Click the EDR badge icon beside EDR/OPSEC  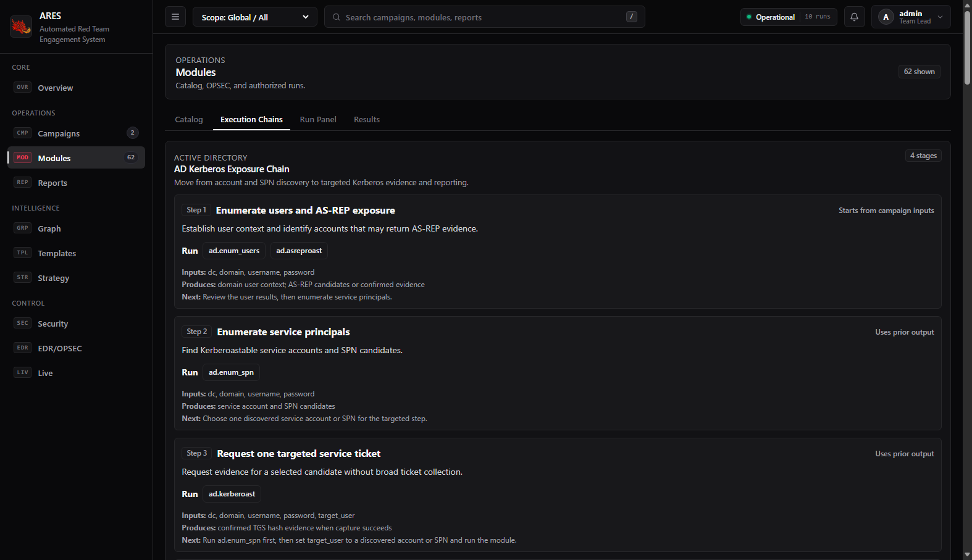23,348
